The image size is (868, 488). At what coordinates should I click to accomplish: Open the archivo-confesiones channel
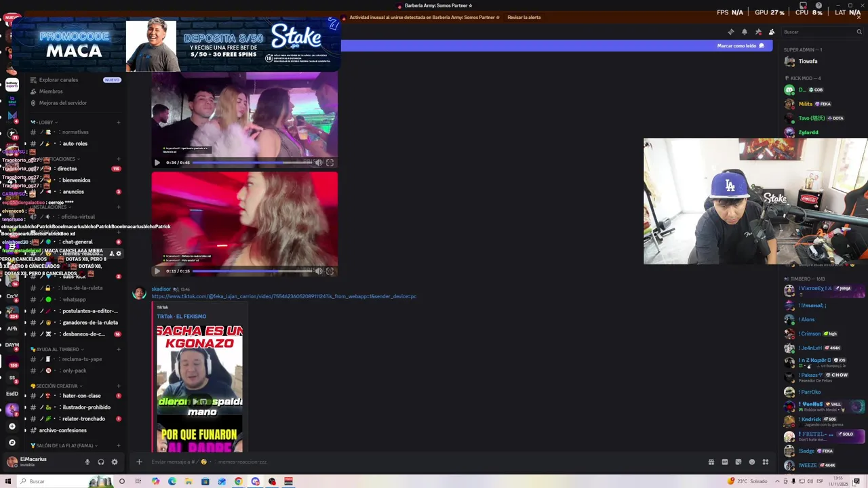[x=75, y=430]
